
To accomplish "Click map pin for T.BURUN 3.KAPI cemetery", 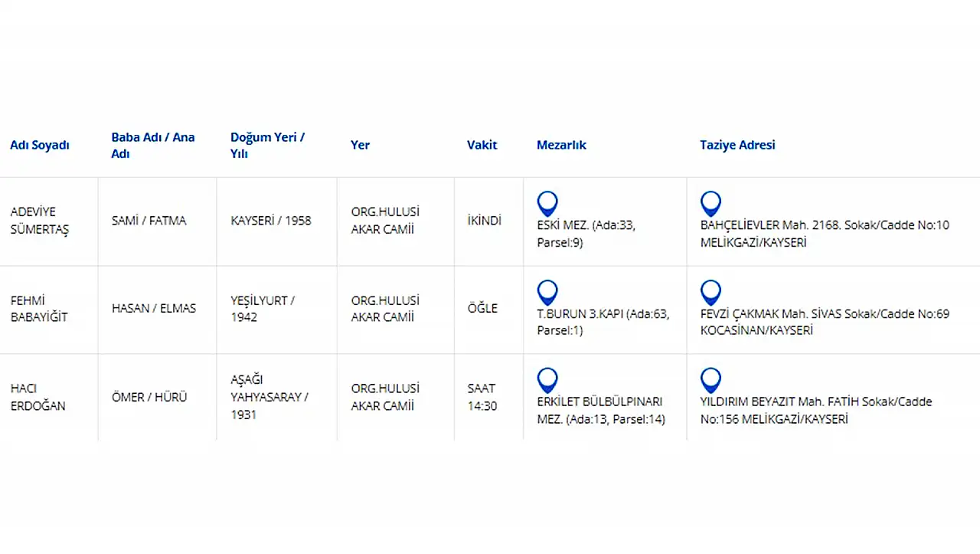I will pyautogui.click(x=547, y=292).
